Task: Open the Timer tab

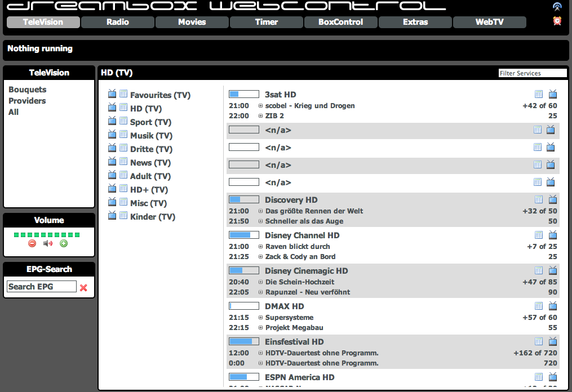Action: pyautogui.click(x=267, y=22)
